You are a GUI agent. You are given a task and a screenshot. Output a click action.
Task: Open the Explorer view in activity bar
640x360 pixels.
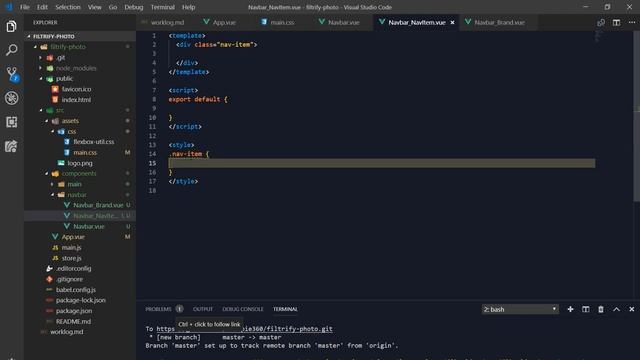pos(11,27)
